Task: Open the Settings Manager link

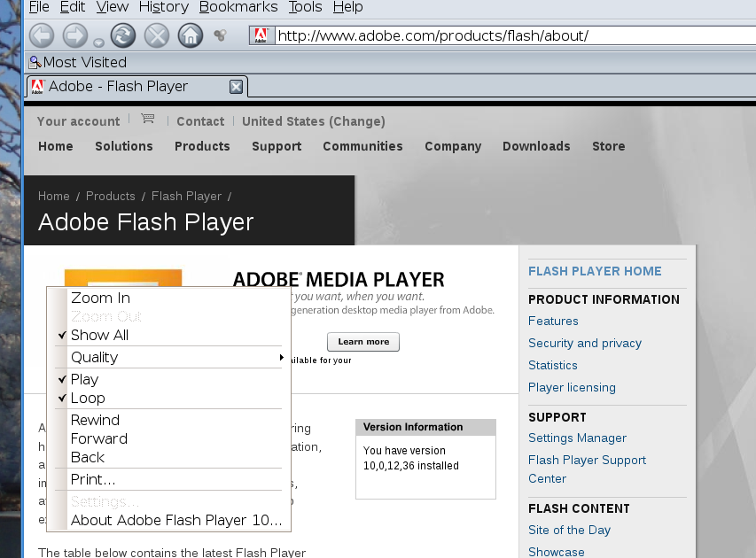Action: (578, 438)
